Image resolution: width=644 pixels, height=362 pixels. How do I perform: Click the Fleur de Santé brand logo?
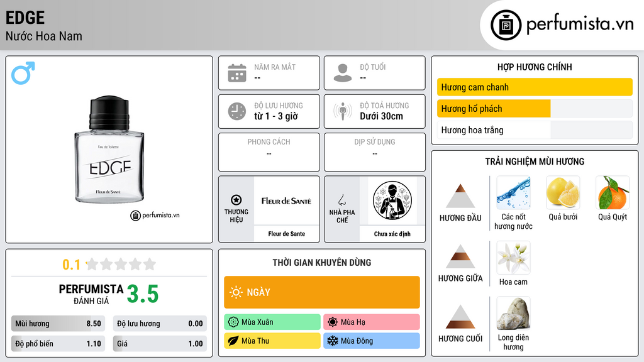tap(286, 200)
